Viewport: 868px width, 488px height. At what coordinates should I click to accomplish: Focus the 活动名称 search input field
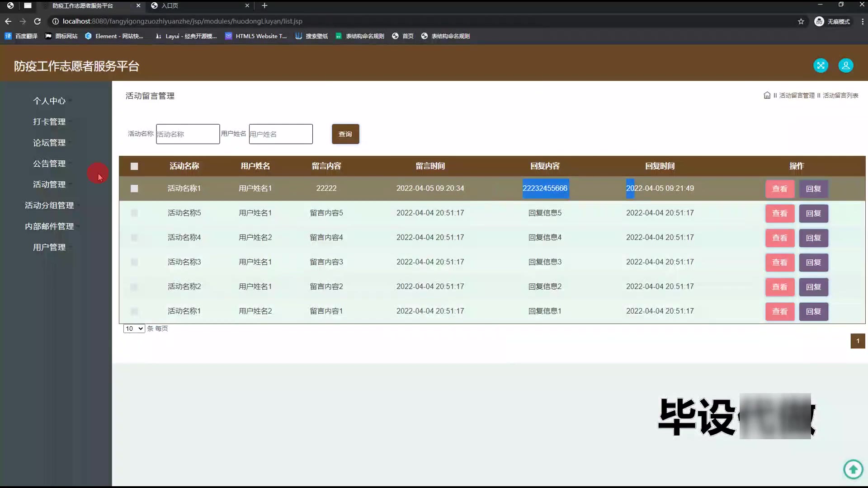click(188, 134)
